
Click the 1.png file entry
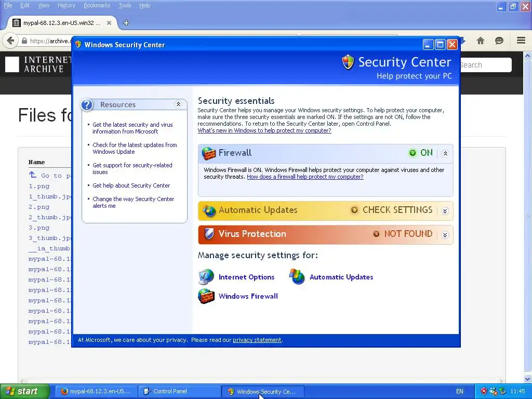point(39,187)
